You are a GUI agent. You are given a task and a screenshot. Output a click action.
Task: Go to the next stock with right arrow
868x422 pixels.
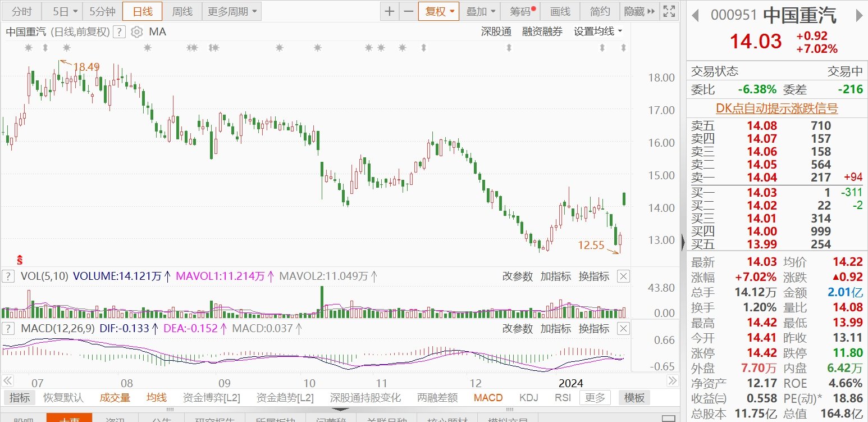(x=859, y=15)
